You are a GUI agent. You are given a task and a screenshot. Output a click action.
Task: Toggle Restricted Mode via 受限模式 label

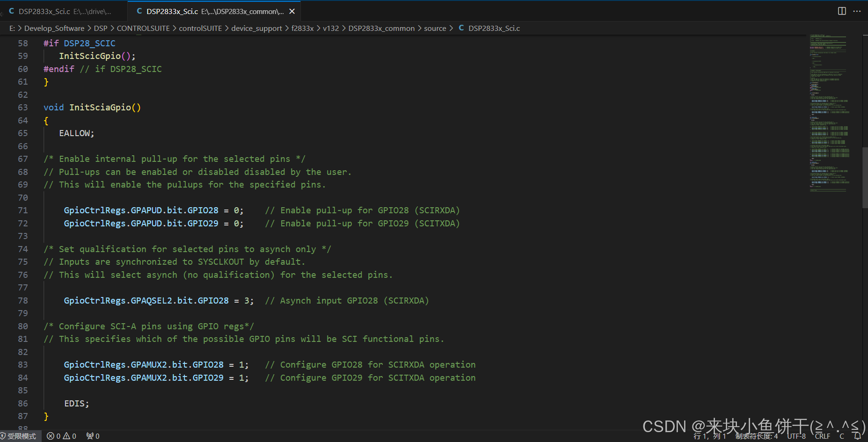[x=21, y=435]
